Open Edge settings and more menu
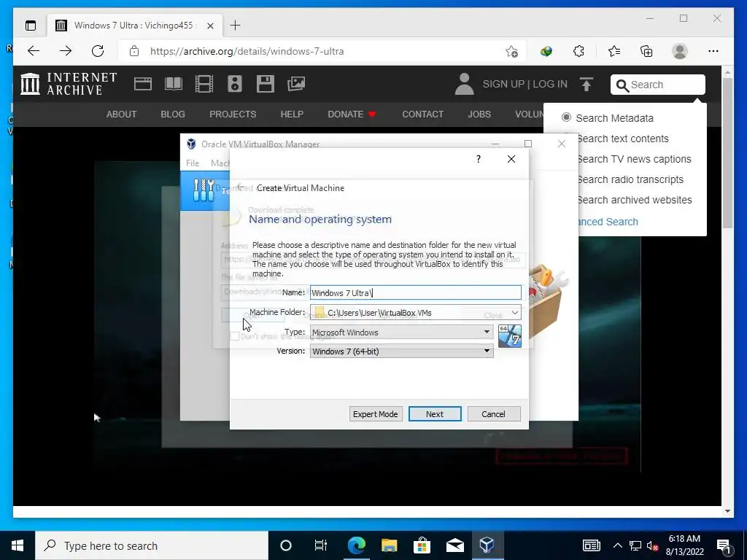Viewport: 747px width, 560px height. 713,51
